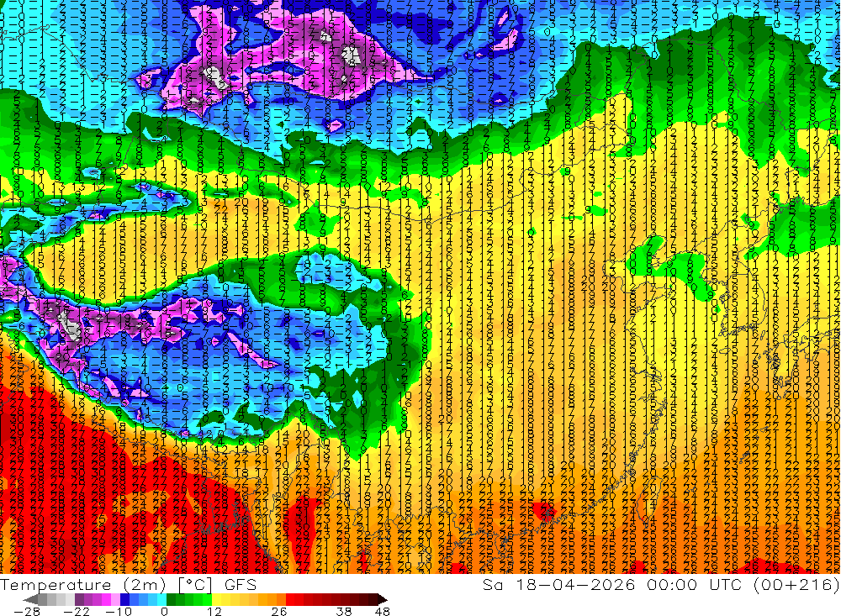Click the bright yellow swatch right of 12 on the scale
The height and width of the screenshot is (616, 841).
(x=217, y=600)
